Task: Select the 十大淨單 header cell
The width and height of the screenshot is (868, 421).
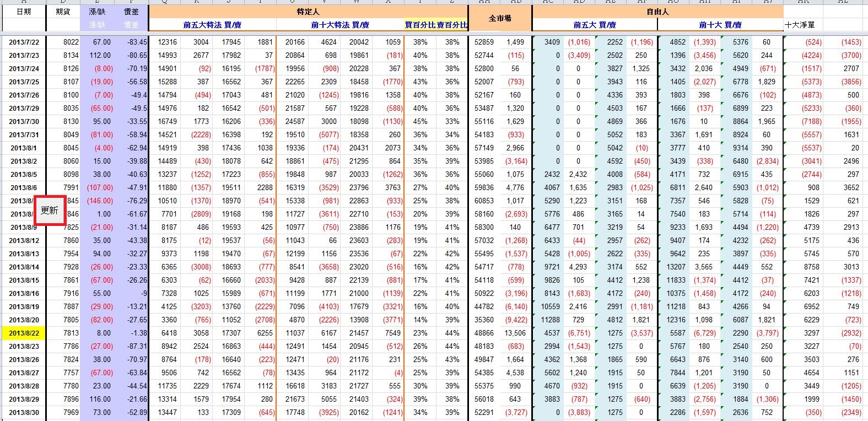Action: pos(800,25)
